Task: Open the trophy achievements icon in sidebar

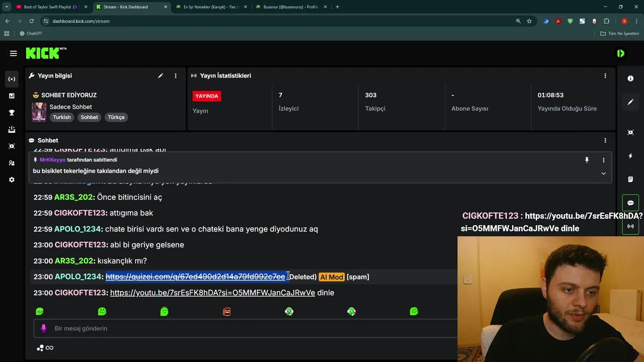Action: [12, 113]
